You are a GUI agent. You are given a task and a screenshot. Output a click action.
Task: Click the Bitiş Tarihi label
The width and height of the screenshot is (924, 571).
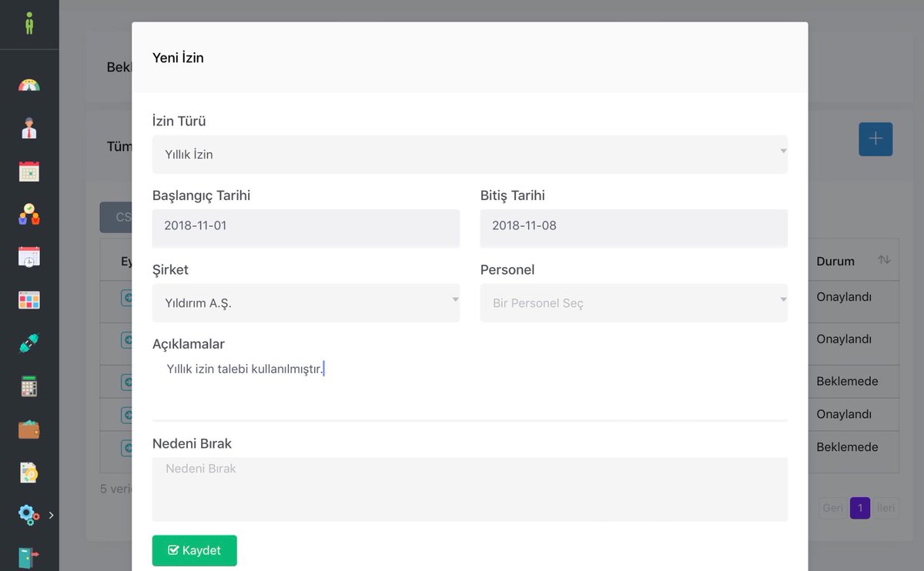[513, 195]
